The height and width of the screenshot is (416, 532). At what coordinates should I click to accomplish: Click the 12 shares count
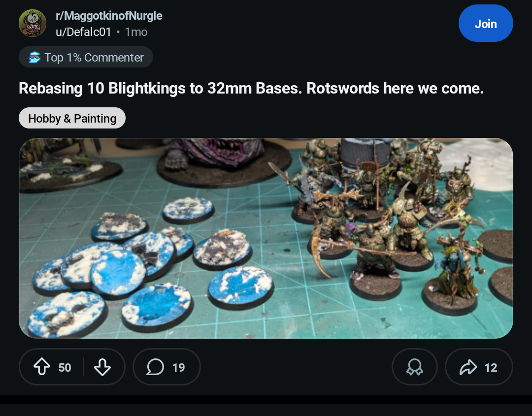click(491, 368)
